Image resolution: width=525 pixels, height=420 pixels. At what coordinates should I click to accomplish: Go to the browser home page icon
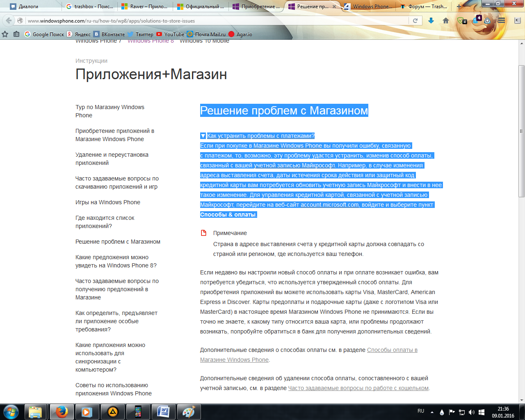tap(446, 21)
